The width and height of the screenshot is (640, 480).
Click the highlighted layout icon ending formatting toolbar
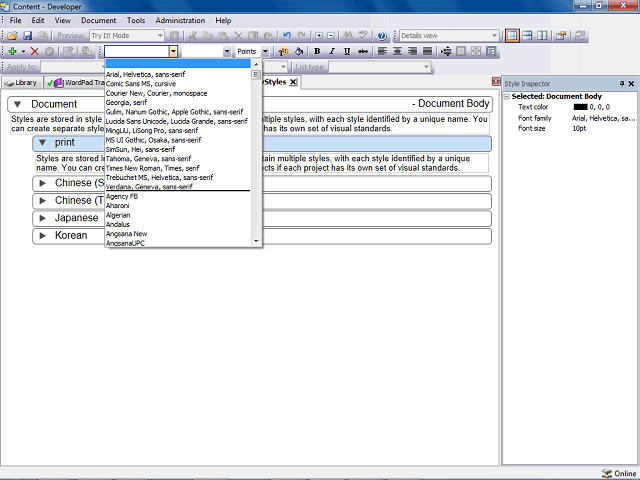click(x=491, y=51)
